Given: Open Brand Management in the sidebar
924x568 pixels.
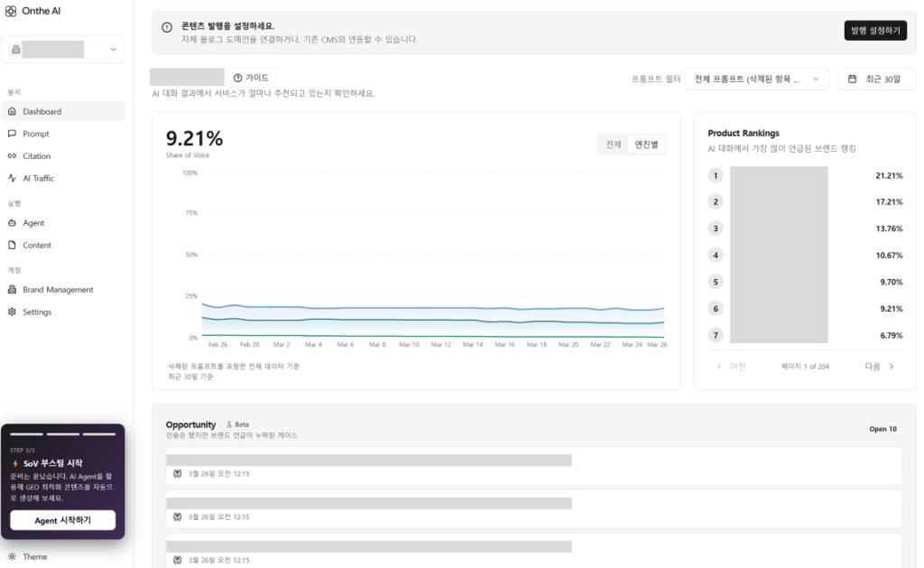Looking at the screenshot, I should (x=58, y=290).
